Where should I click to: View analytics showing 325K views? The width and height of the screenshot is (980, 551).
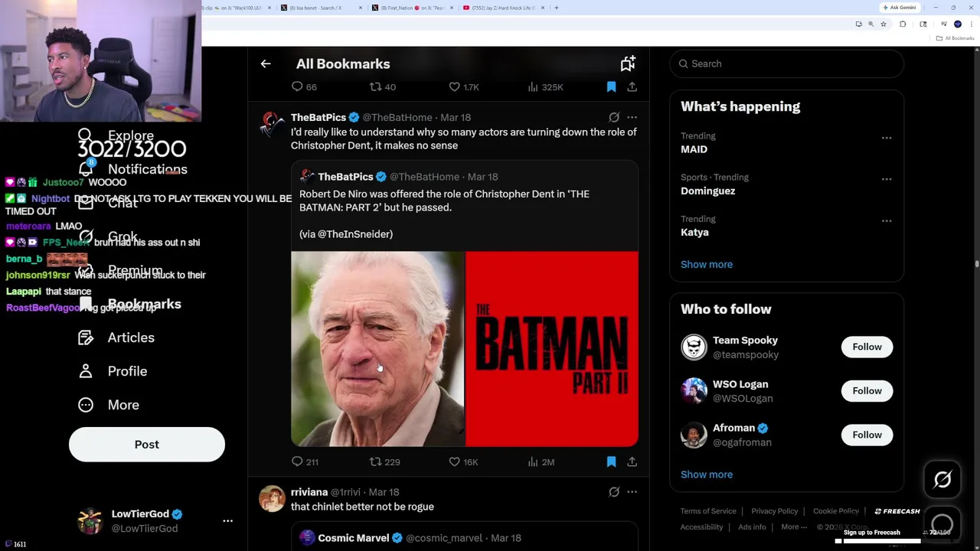coord(545,87)
